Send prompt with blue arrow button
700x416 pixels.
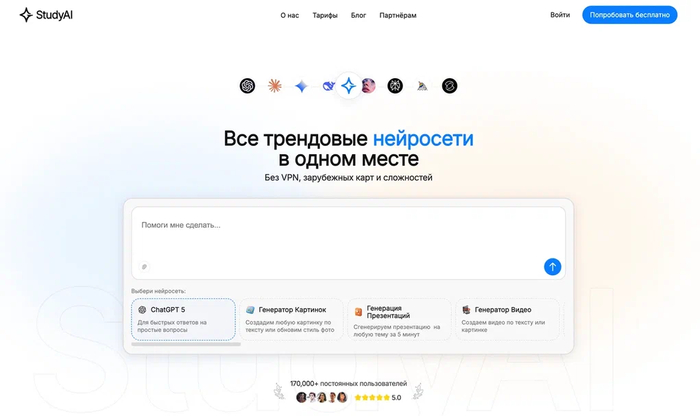(x=552, y=266)
